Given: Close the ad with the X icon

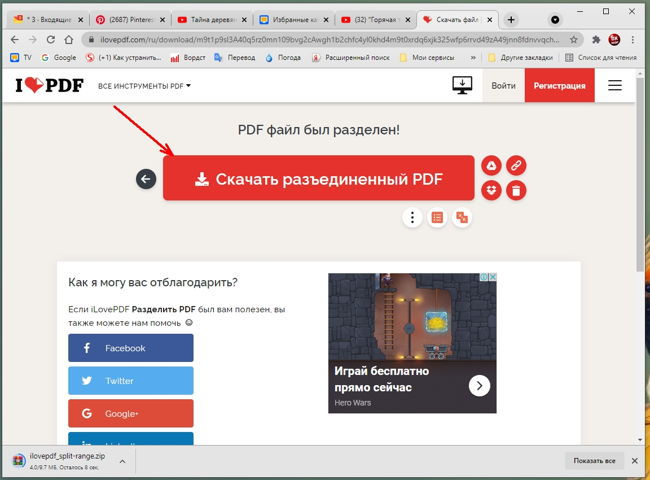Looking at the screenshot, I should (x=492, y=277).
